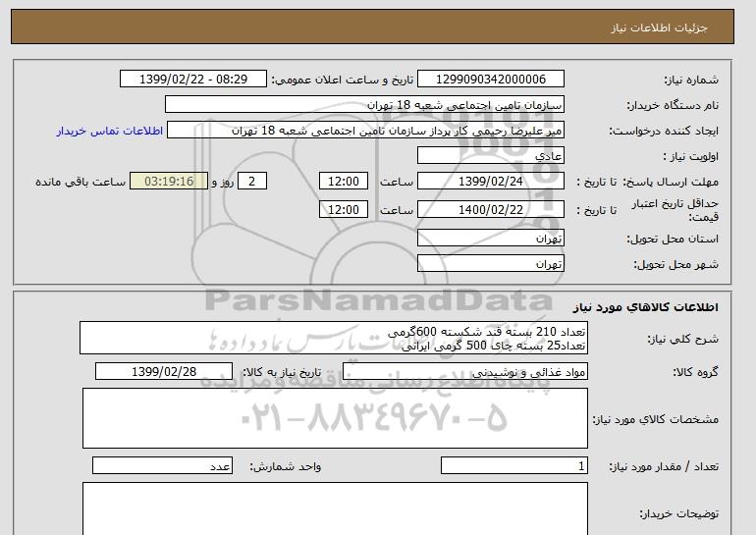This screenshot has height=535, width=756.
Task: Click the goods group field مواد غذائی و نوشیدنی
Action: click(464, 372)
